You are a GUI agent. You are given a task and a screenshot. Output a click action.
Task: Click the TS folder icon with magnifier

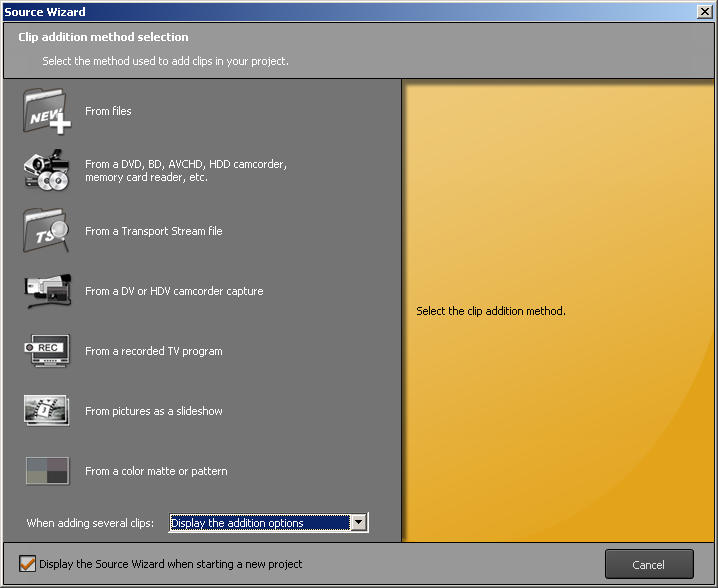point(46,231)
